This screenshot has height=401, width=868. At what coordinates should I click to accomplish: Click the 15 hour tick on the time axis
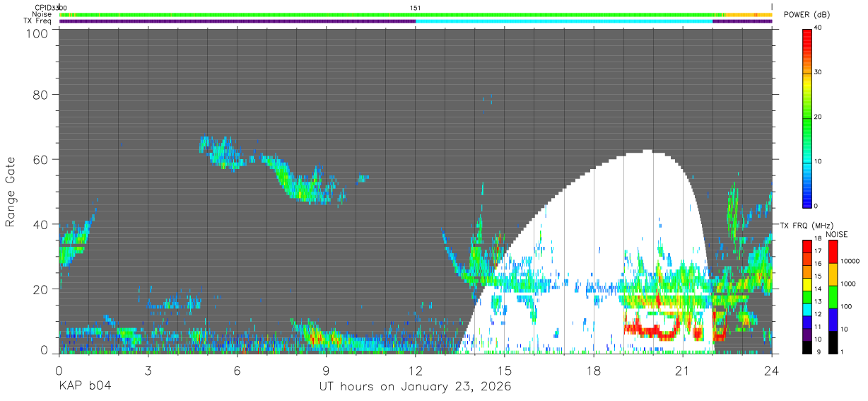click(505, 370)
